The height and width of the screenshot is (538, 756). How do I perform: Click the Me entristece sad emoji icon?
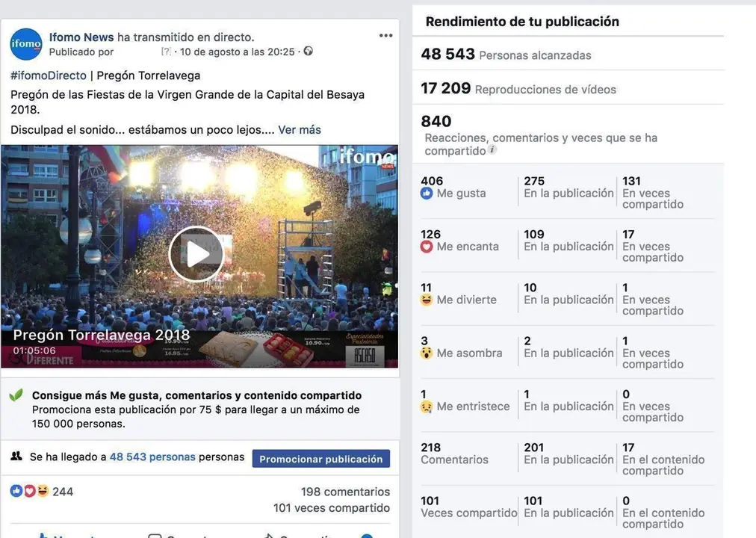(x=427, y=407)
